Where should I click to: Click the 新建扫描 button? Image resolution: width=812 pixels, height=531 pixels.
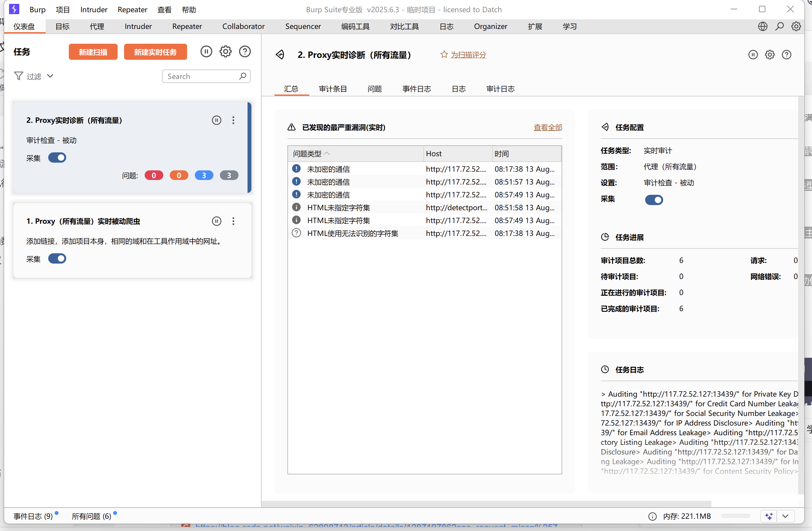click(x=93, y=52)
